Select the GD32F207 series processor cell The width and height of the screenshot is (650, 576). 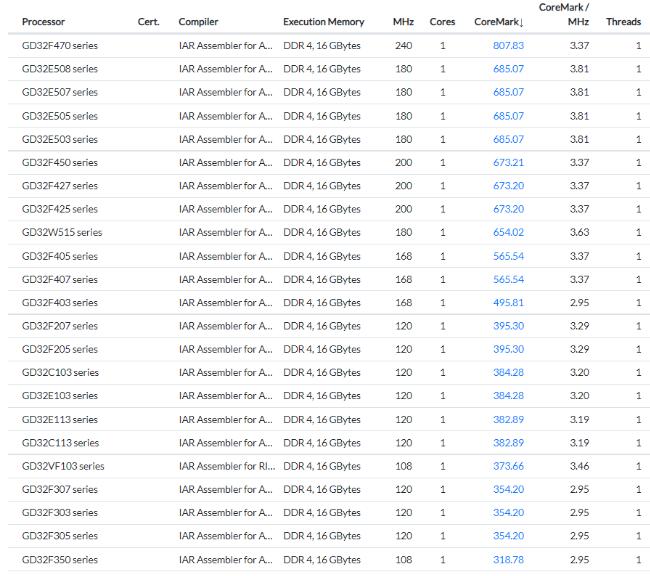(x=60, y=326)
